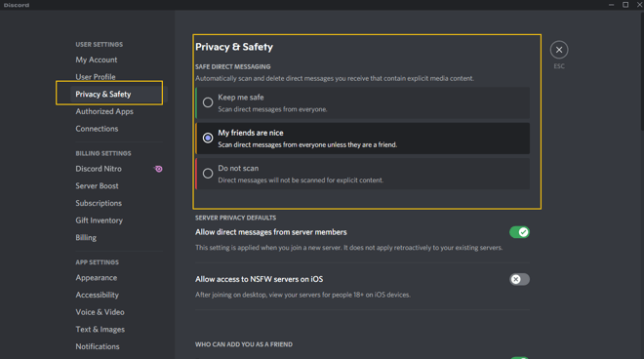Toggle 'Allow direct messages from server members'

click(519, 232)
